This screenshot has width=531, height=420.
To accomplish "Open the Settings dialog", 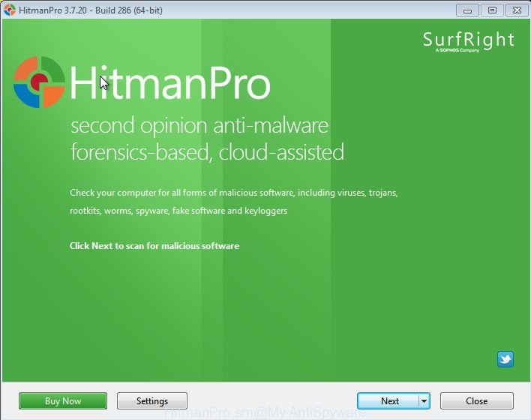I will pos(152,401).
